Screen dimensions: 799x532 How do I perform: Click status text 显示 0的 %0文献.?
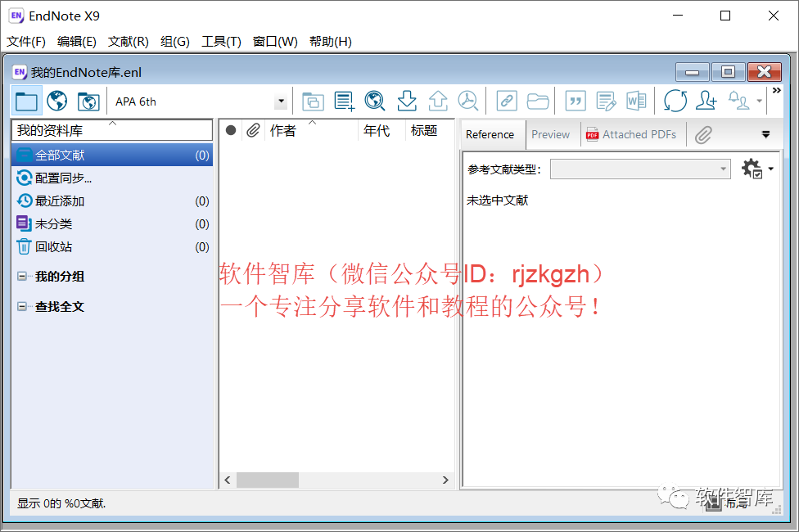tap(61, 503)
